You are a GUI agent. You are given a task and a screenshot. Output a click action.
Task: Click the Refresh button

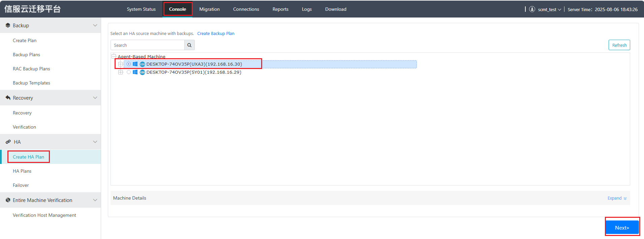pyautogui.click(x=619, y=45)
